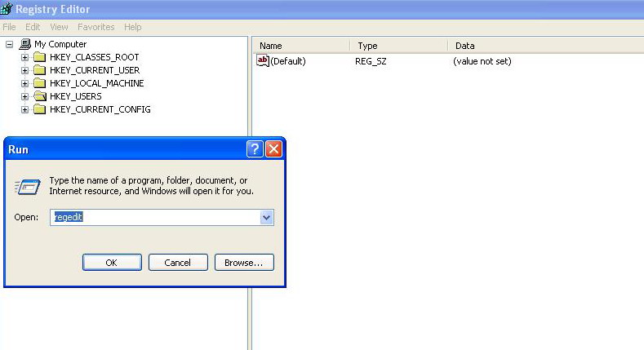Open the Edit menu
644x350 pixels.
click(x=33, y=27)
